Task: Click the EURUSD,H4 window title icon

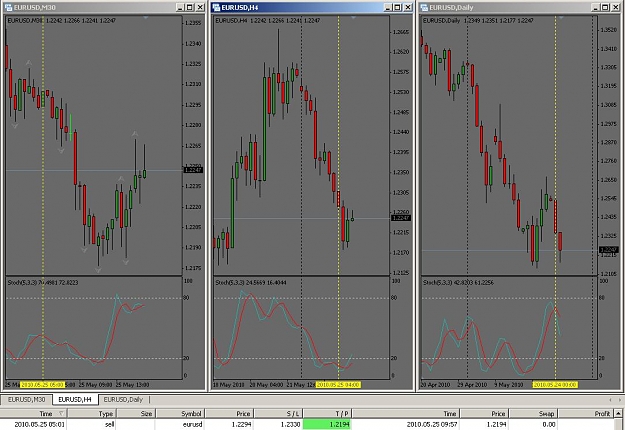Action: tap(216, 7)
